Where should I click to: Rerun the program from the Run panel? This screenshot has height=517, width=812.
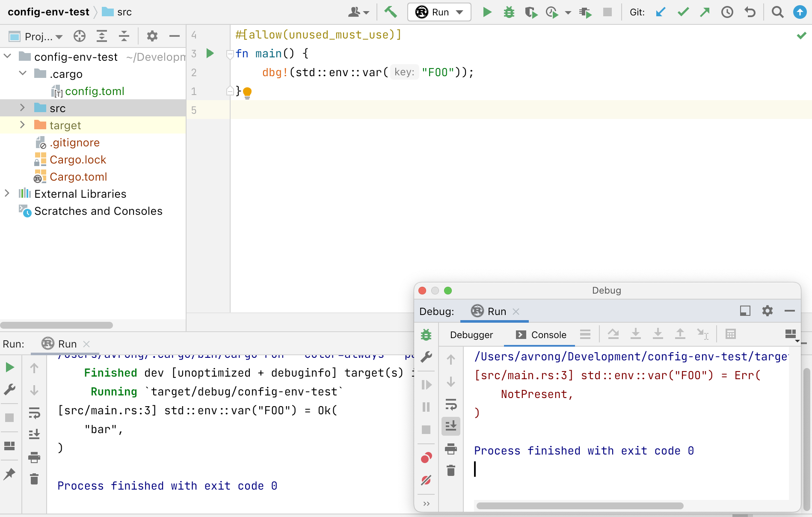click(x=10, y=367)
